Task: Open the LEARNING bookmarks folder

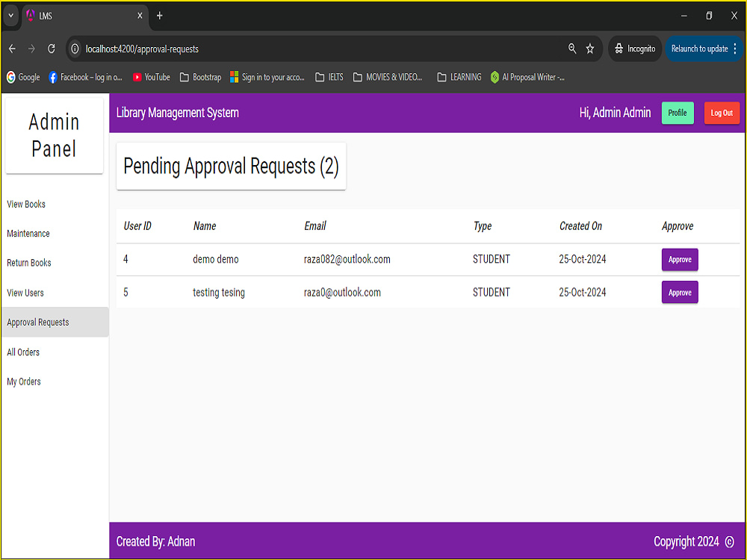Action: coord(459,77)
